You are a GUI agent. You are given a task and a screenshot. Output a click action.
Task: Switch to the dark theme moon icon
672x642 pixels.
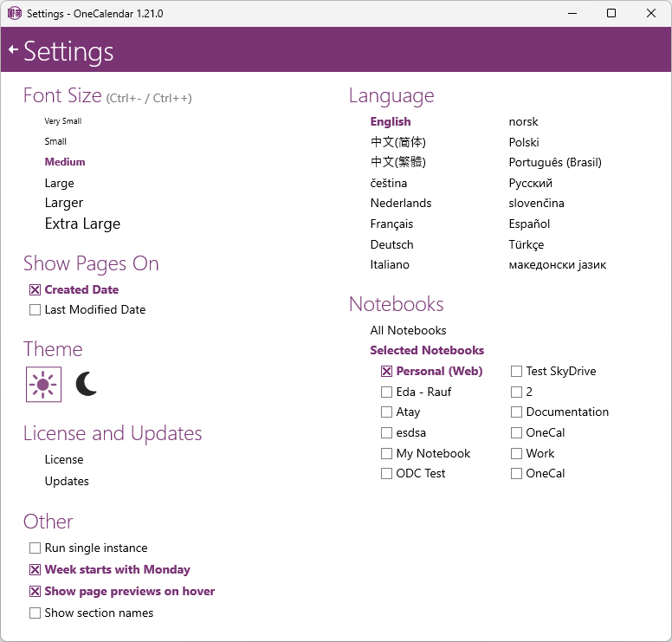[86, 384]
